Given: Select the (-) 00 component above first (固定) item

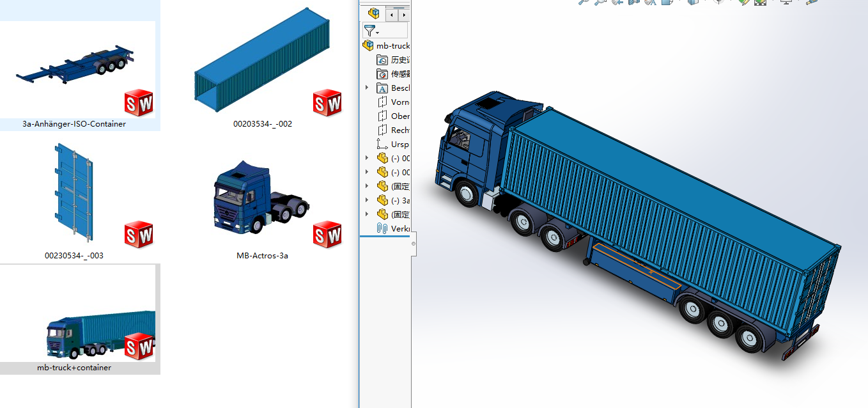Looking at the screenshot, I should 401,173.
